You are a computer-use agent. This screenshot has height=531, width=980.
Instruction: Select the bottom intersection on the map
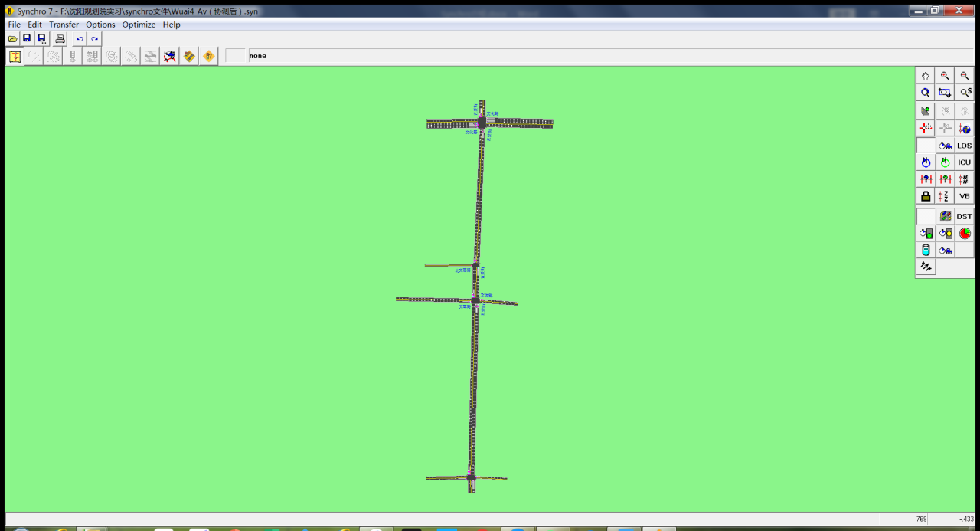(471, 477)
